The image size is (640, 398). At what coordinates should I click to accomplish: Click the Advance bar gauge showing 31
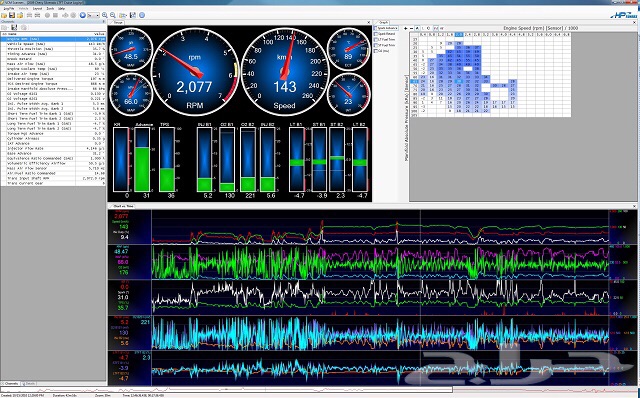click(x=142, y=159)
